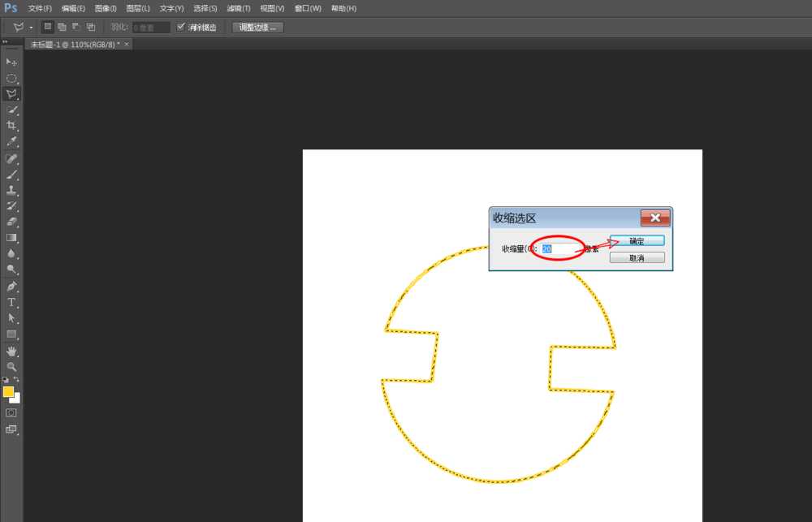Select the Hand tool
This screenshot has width=812, height=522.
coord(11,351)
